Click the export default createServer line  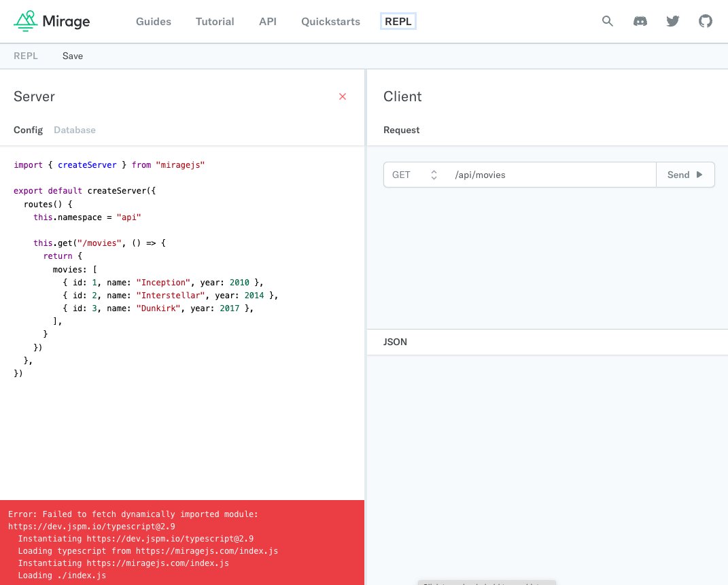(85, 191)
